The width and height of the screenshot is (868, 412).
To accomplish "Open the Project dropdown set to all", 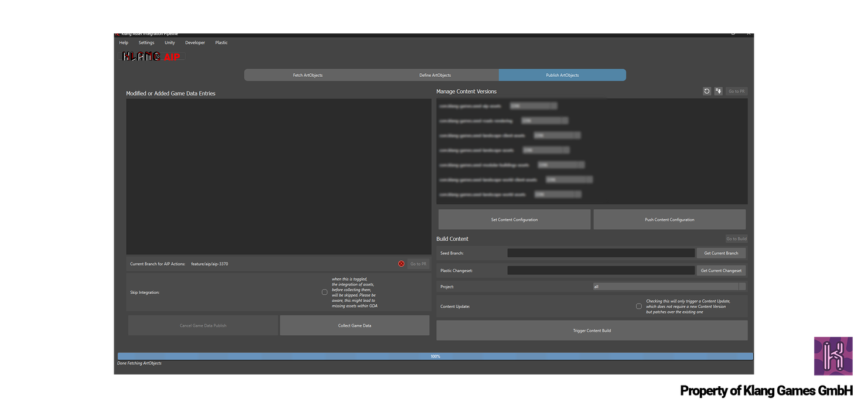I will [669, 287].
